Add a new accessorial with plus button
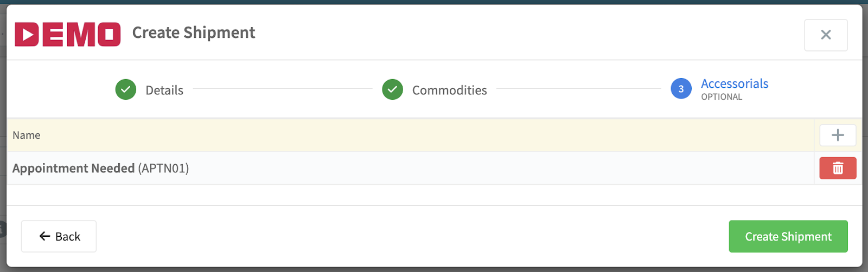868x272 pixels. click(x=838, y=135)
